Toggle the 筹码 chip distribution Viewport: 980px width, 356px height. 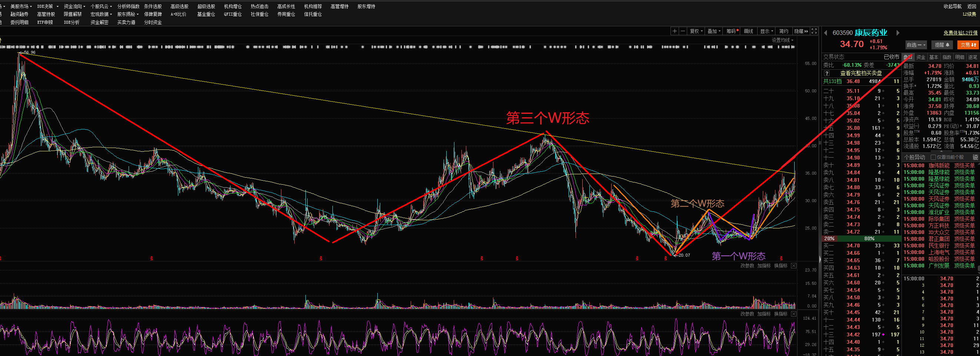click(732, 31)
